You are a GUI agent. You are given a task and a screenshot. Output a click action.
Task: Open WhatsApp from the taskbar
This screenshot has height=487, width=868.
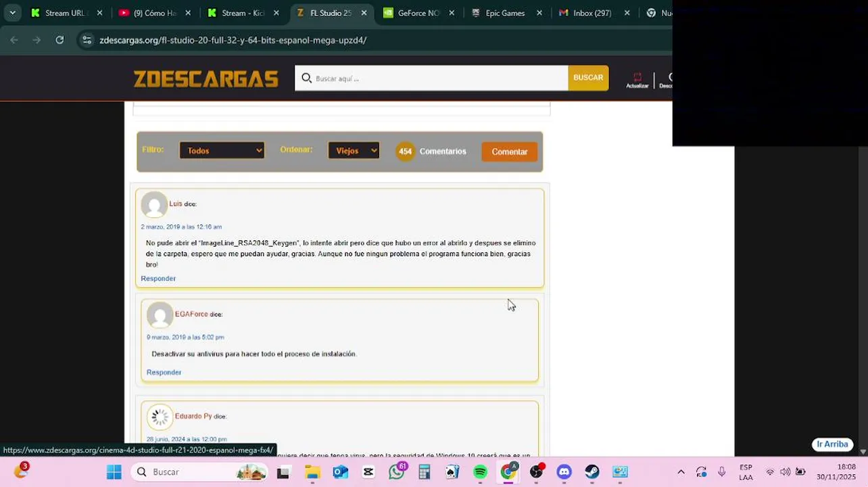[397, 472]
